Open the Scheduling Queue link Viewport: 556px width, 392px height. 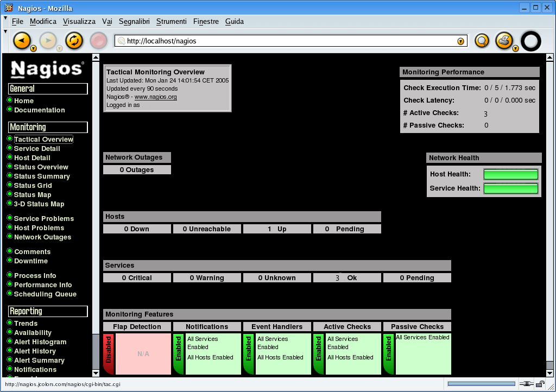point(46,294)
